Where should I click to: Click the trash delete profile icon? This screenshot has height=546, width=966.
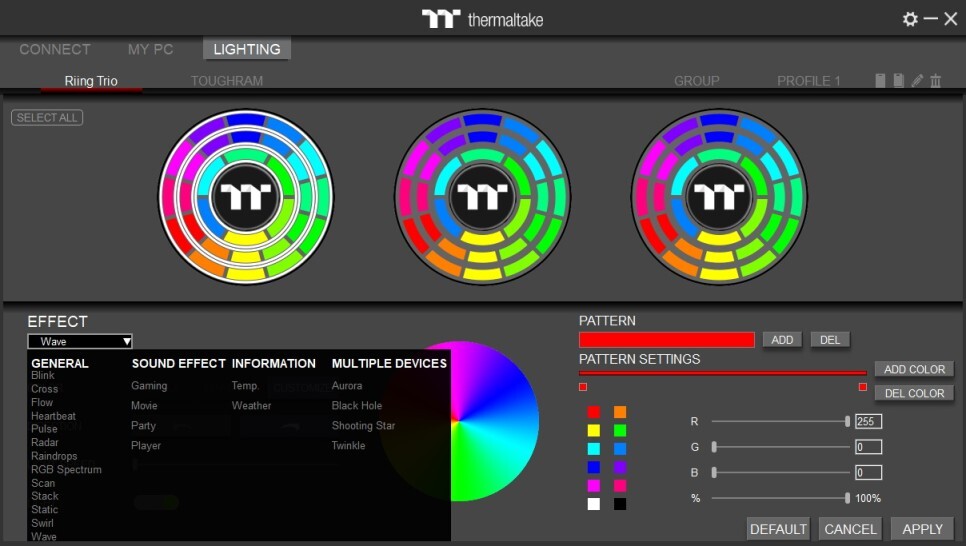pos(936,80)
